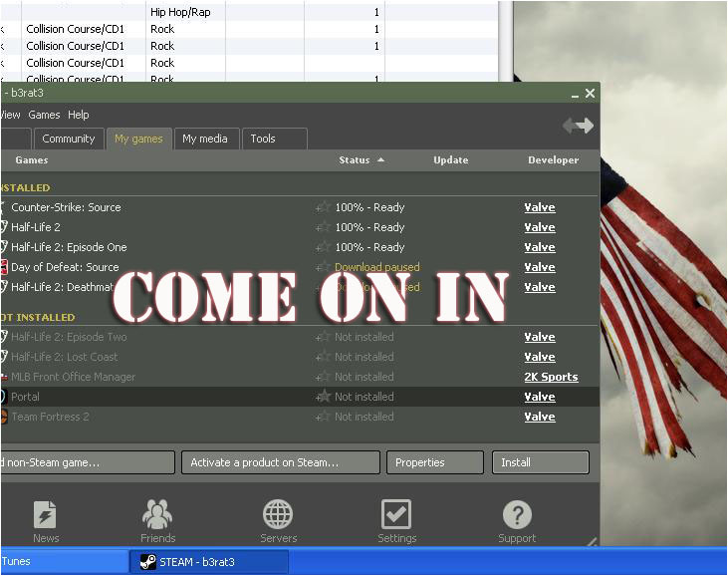
Task: Open Valve link for Half-Life 2: Episode One
Action: (x=540, y=247)
